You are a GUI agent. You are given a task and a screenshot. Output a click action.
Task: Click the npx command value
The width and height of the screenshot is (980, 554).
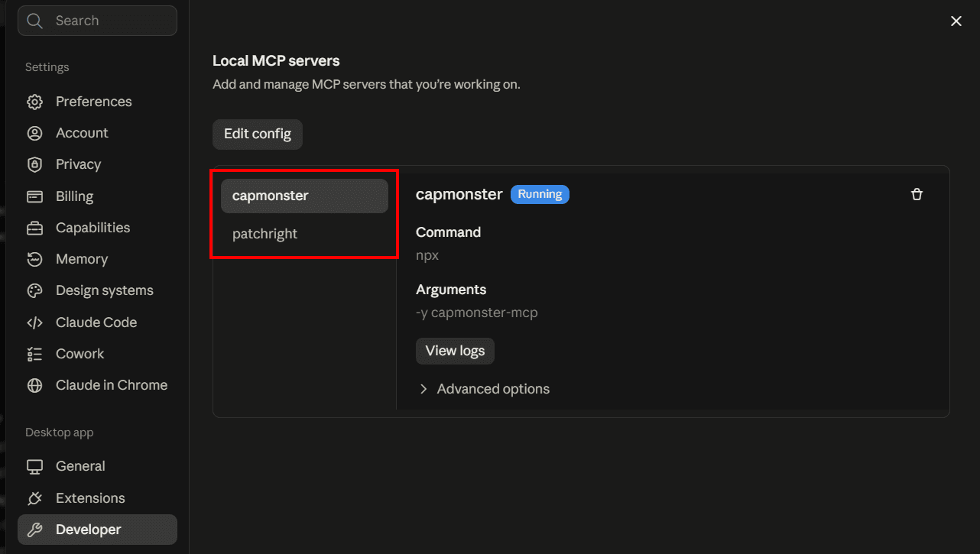coord(427,256)
